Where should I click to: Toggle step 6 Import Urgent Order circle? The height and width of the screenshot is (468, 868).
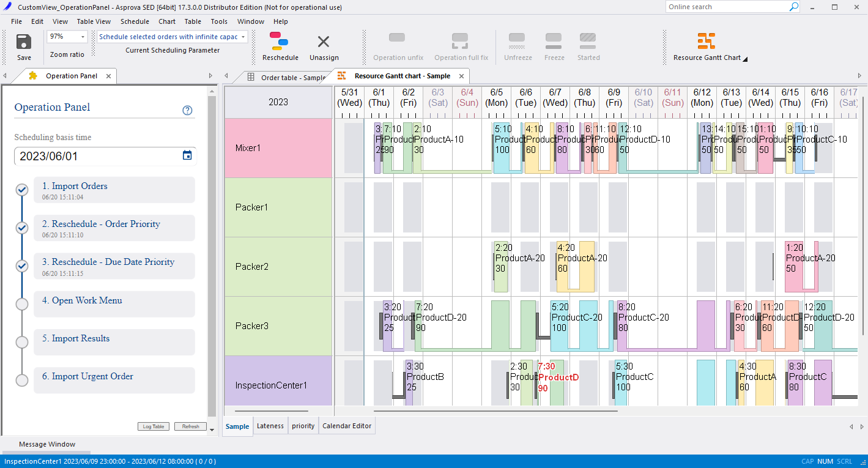pos(22,380)
